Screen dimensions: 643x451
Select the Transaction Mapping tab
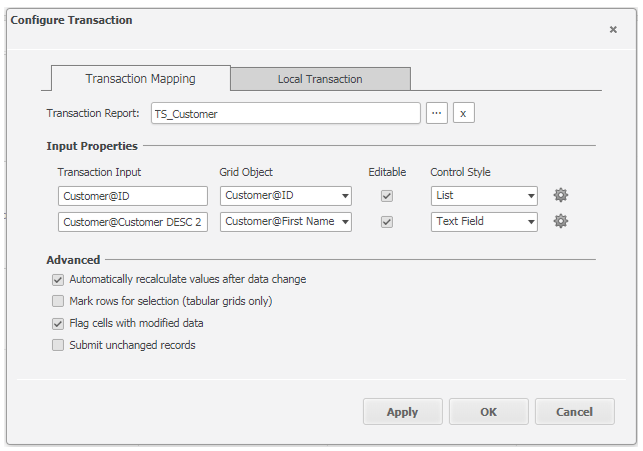pos(140,79)
